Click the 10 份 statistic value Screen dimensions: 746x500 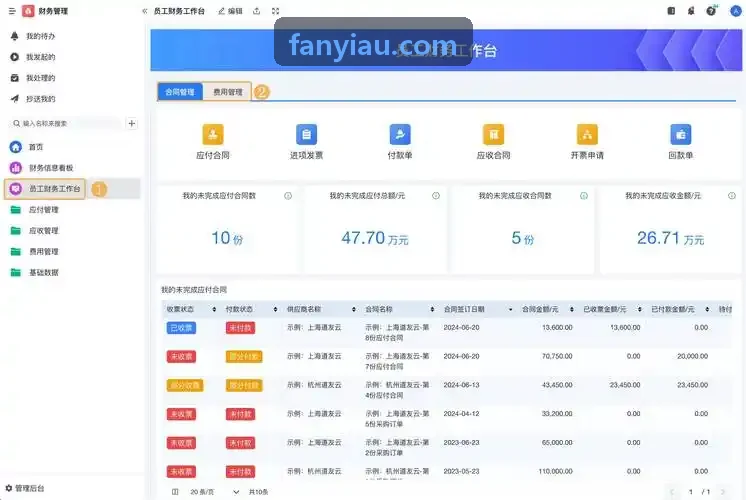coord(227,238)
